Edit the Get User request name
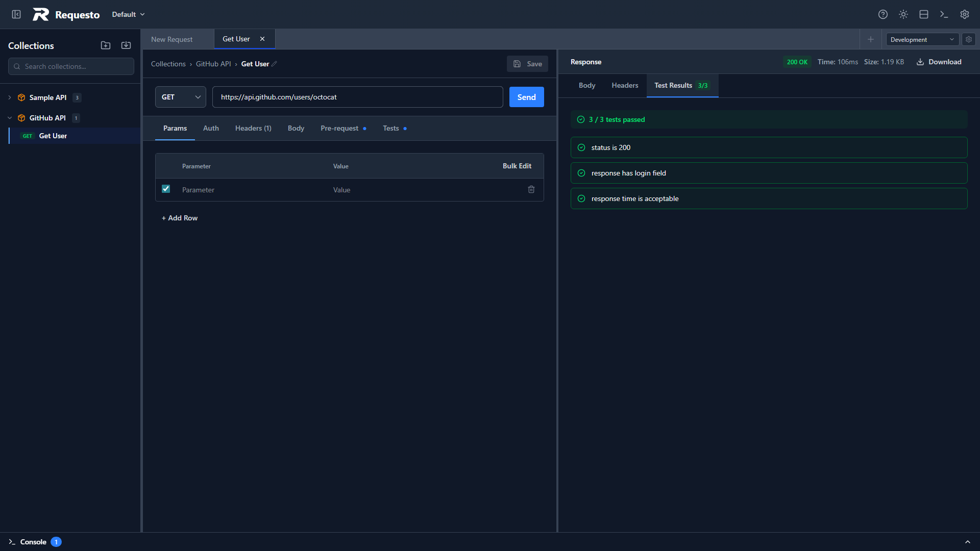The height and width of the screenshot is (551, 980). (274, 64)
